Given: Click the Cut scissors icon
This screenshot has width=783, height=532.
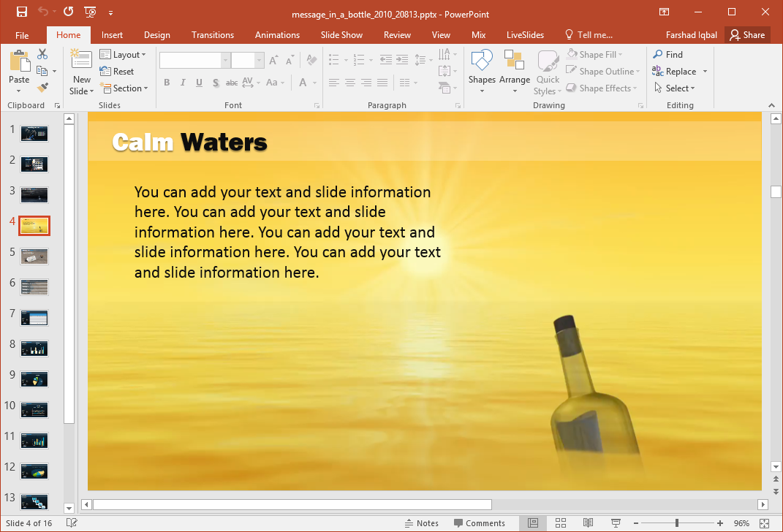Looking at the screenshot, I should (42, 54).
